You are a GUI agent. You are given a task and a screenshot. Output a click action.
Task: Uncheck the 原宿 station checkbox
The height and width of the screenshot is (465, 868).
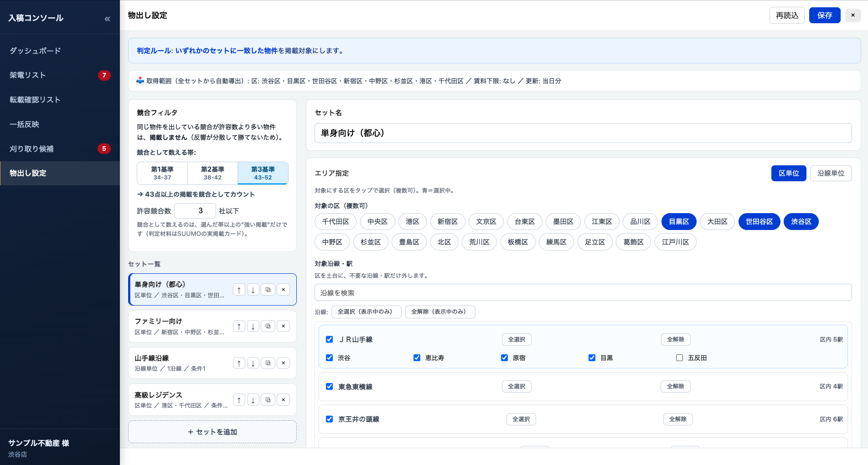504,358
